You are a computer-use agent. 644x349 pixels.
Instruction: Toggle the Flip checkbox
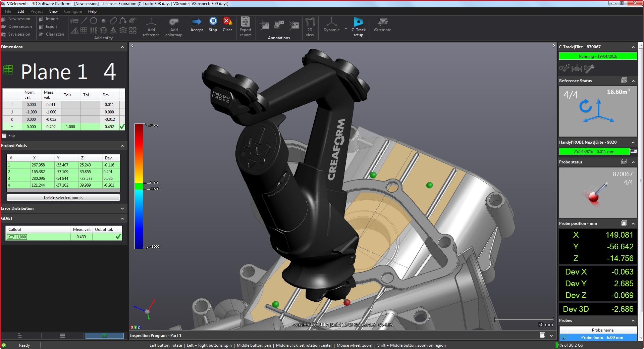pyautogui.click(x=4, y=136)
